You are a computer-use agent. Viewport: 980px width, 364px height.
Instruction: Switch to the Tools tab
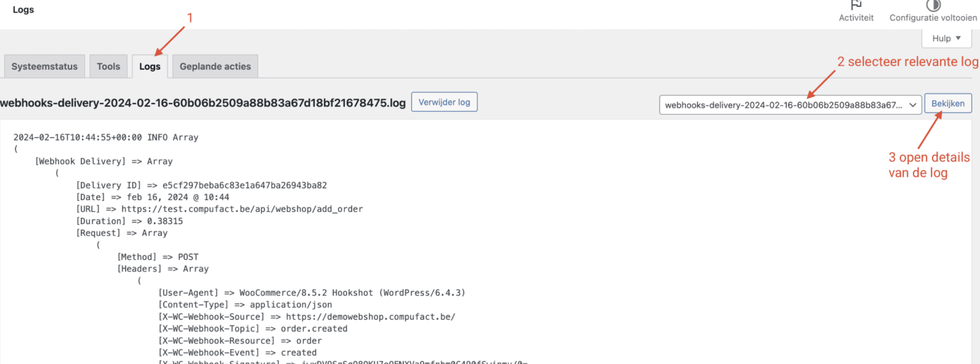point(108,66)
